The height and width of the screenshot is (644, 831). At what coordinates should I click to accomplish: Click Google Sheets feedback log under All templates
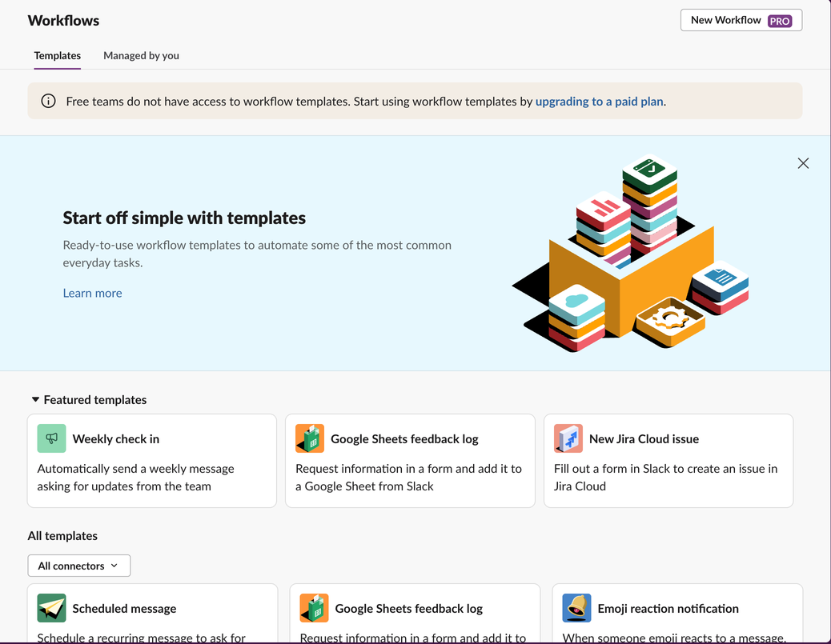[408, 608]
